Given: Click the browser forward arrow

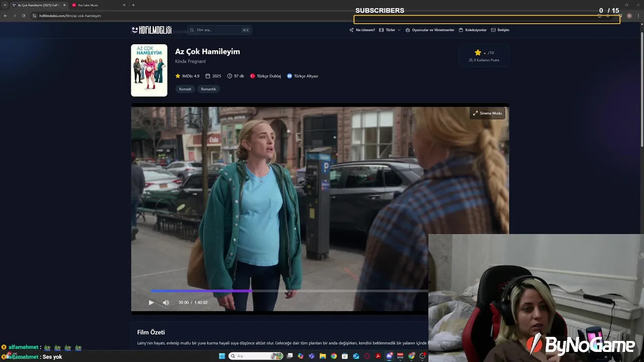Looking at the screenshot, I should coord(14,16).
